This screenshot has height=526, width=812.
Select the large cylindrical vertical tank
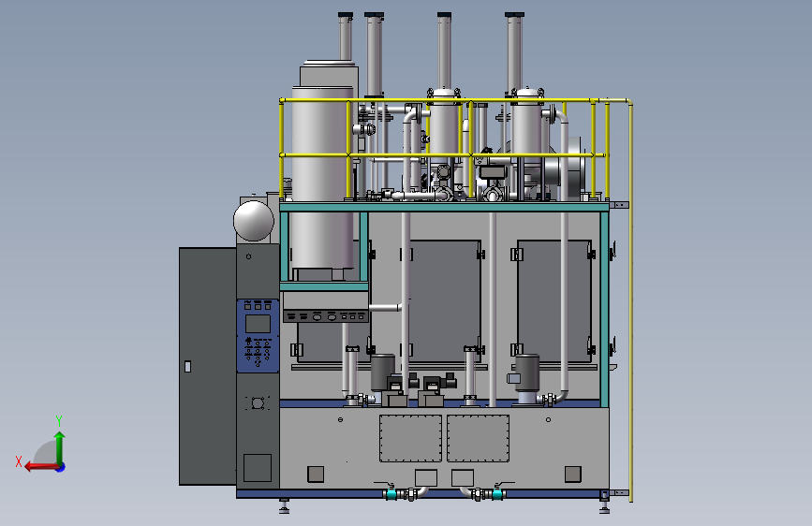[x=321, y=176]
